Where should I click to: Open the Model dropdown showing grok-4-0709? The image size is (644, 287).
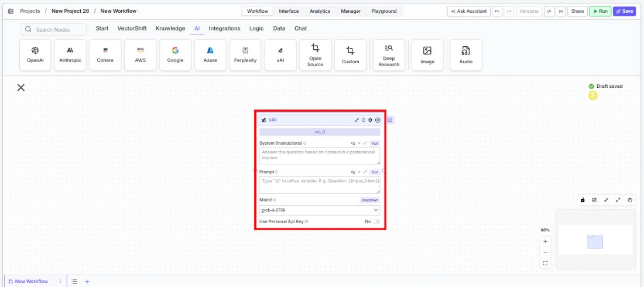(x=320, y=210)
